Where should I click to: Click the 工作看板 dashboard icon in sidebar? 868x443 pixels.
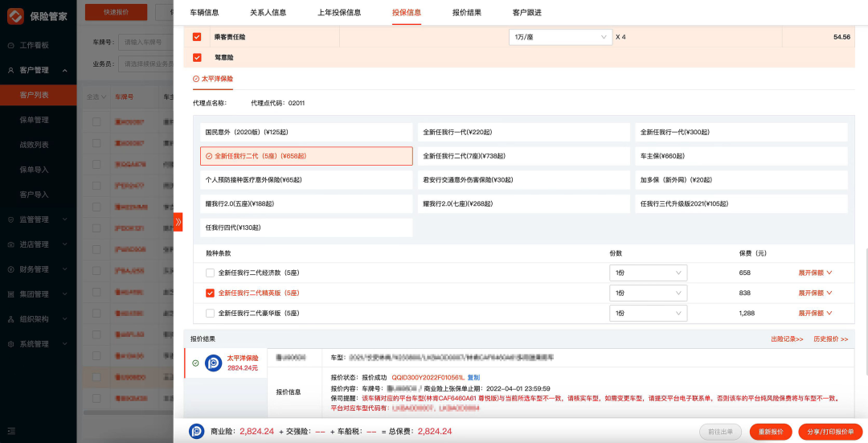point(11,45)
